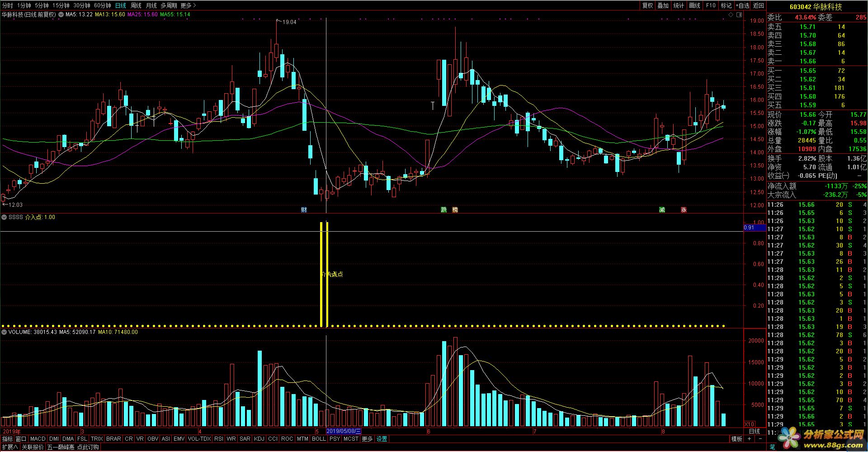The height and width of the screenshot is (452, 868).
Task: Open 关联报价 related quotes
Action: [33, 447]
